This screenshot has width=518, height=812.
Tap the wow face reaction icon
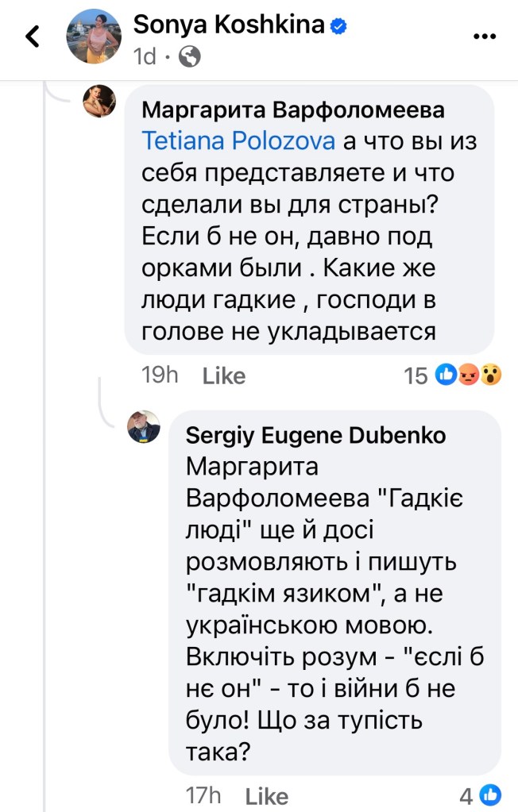click(x=492, y=375)
